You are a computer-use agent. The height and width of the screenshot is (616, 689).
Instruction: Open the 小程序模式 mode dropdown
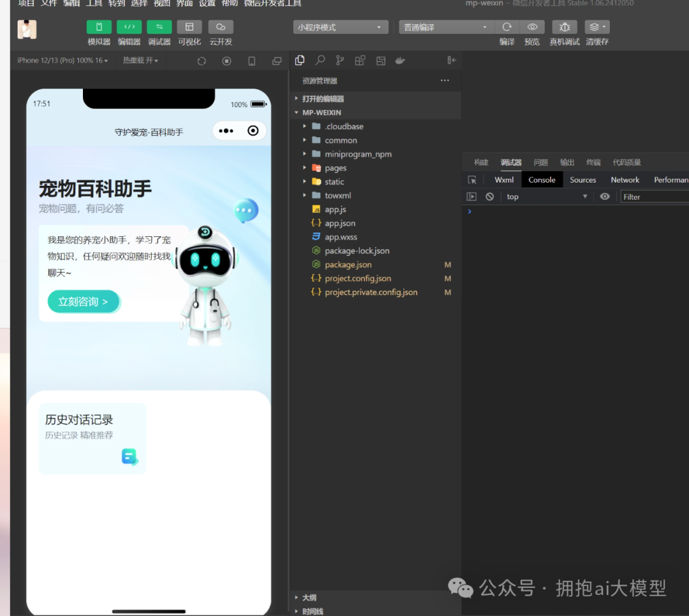click(341, 27)
